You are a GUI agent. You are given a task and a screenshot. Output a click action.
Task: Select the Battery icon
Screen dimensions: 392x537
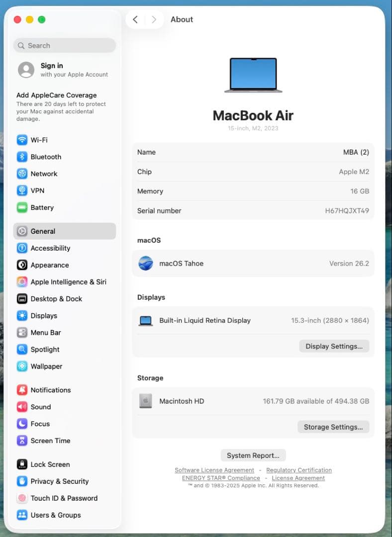click(x=22, y=207)
